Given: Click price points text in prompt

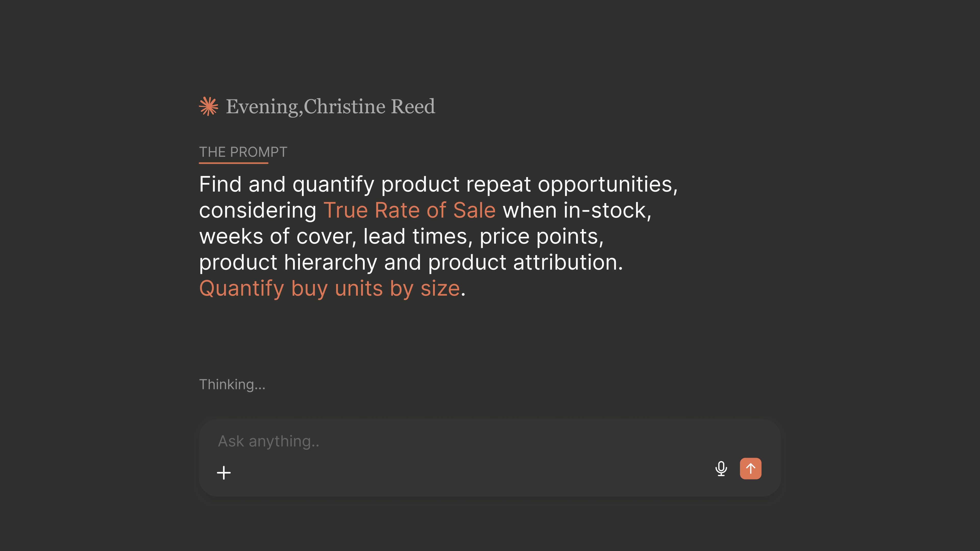Looking at the screenshot, I should pyautogui.click(x=542, y=236).
